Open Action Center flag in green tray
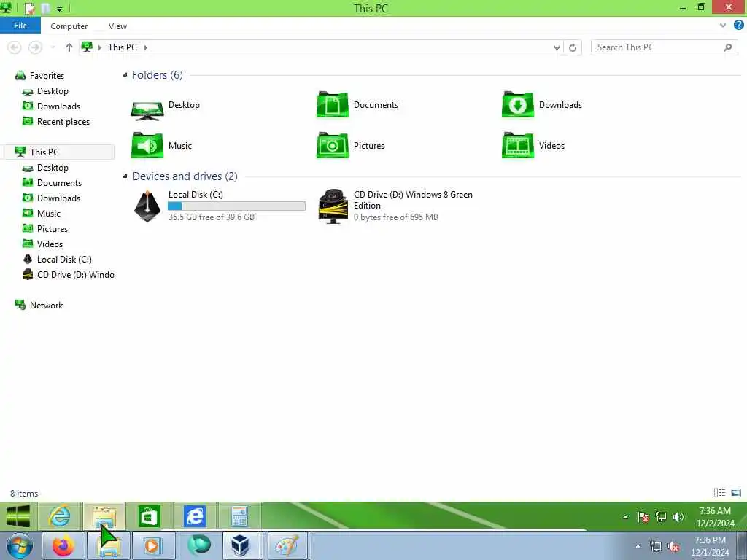 643,517
